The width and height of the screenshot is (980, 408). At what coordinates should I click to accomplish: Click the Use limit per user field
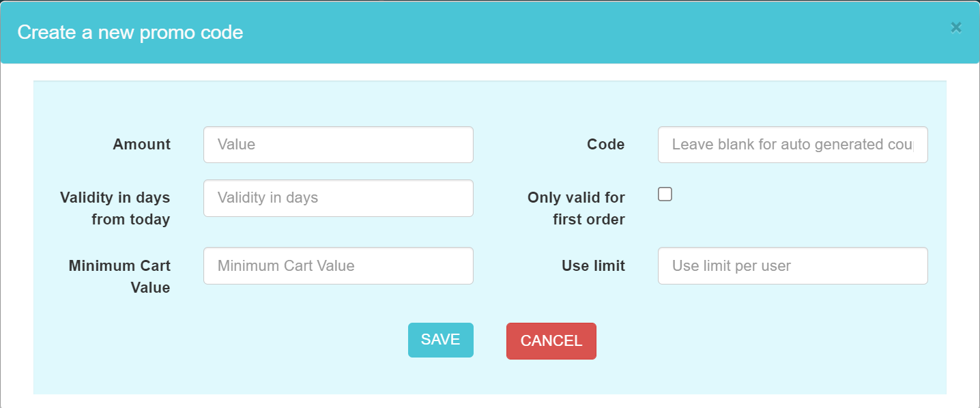pyautogui.click(x=793, y=265)
